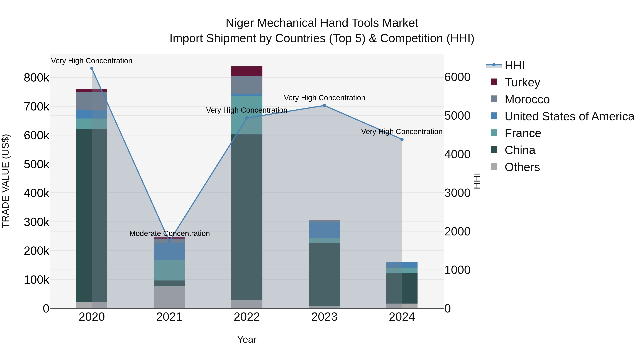Select the 2023 HHI data point
This screenshot has height=362, width=644.
click(325, 106)
